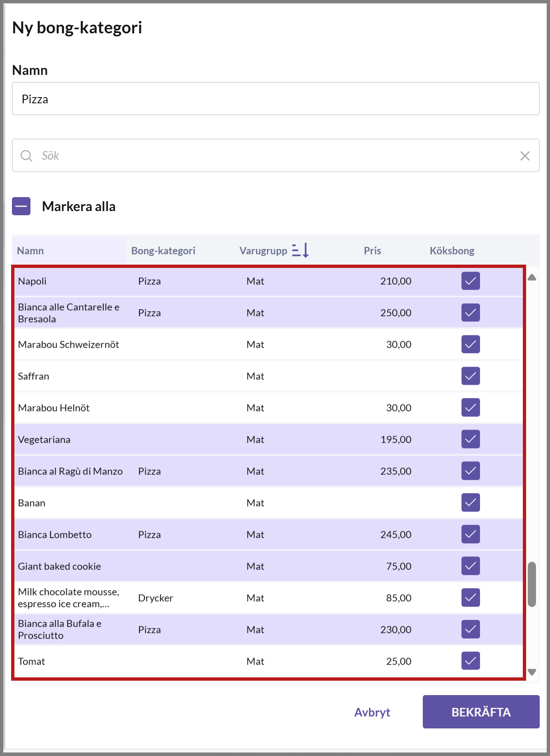Image resolution: width=550 pixels, height=756 pixels.
Task: Click the scrollbar down arrow
Action: (x=532, y=672)
